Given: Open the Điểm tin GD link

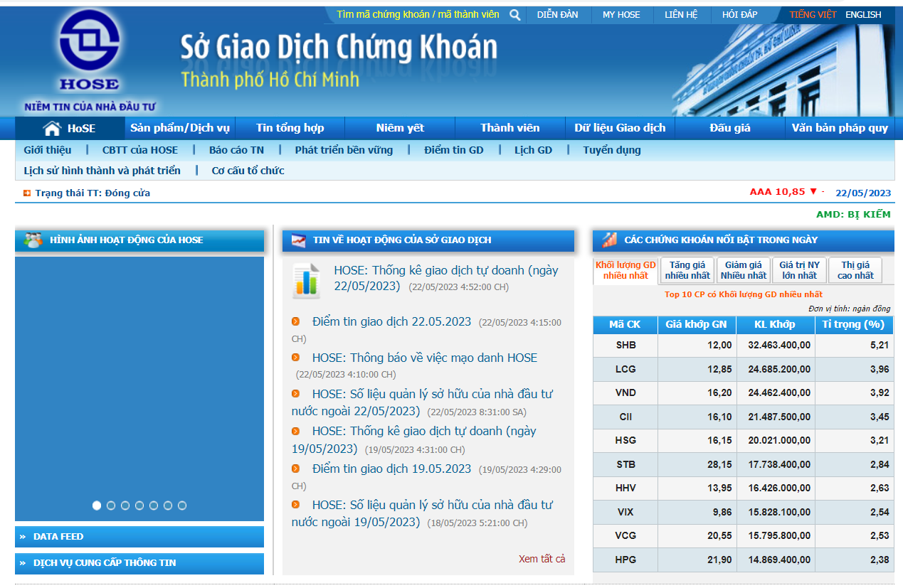Looking at the screenshot, I should (454, 150).
